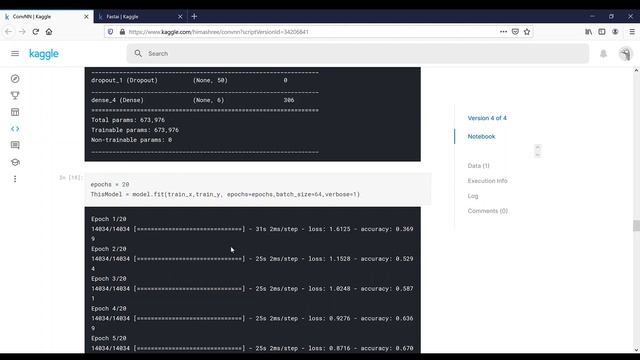Select Notebook in the right panel
640x360 pixels.
481,136
